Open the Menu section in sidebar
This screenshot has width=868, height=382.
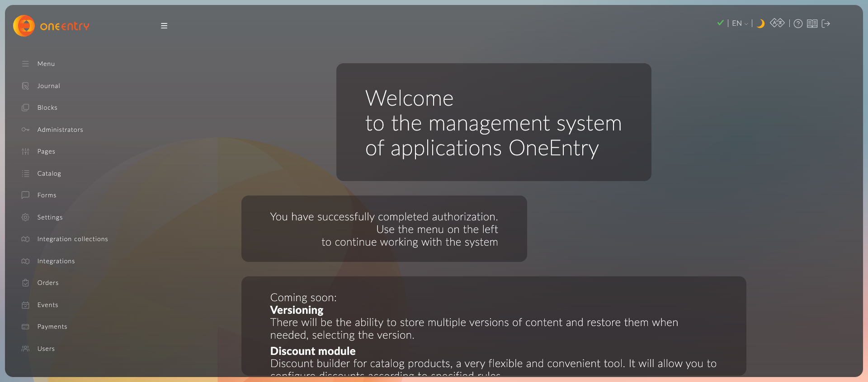46,64
